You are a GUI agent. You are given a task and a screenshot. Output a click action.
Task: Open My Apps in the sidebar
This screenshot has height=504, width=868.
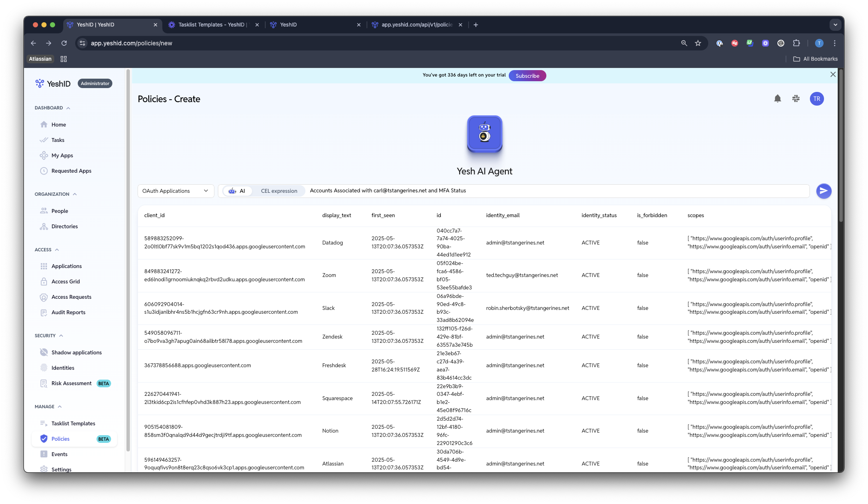[62, 156]
